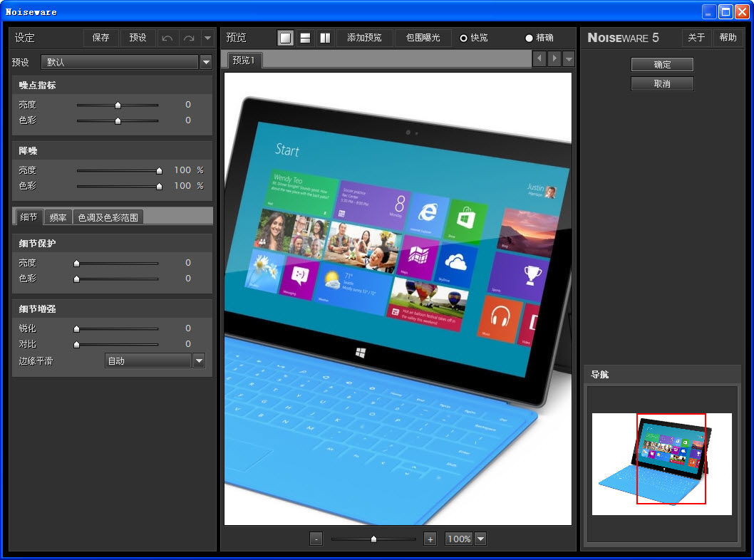The width and height of the screenshot is (754, 560).
Task: Go to previous preview tab arrow
Action: [539, 58]
